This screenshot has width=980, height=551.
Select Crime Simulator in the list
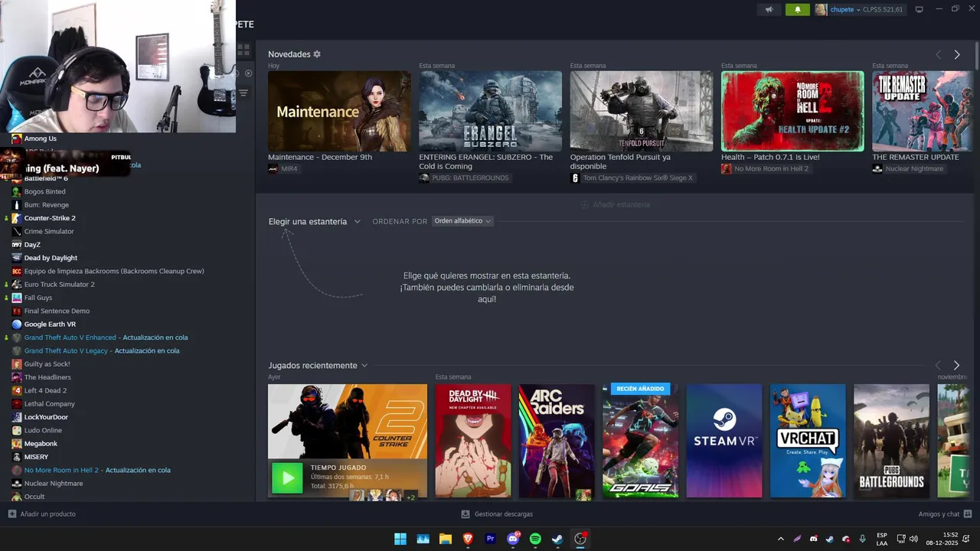pyautogui.click(x=49, y=231)
